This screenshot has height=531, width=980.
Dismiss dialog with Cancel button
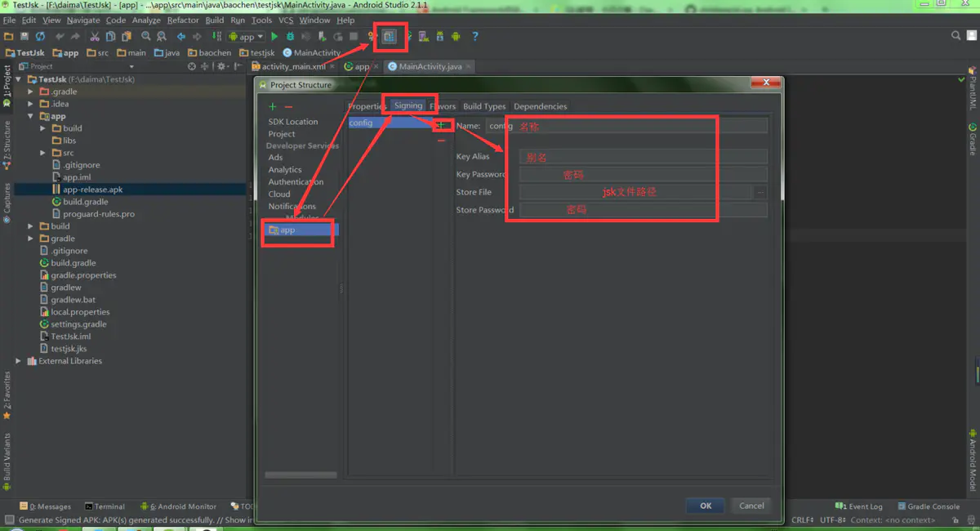point(751,506)
